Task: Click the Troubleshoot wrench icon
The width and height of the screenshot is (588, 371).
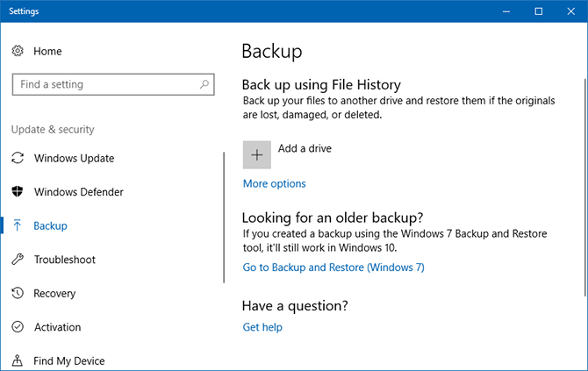Action: pyautogui.click(x=18, y=260)
